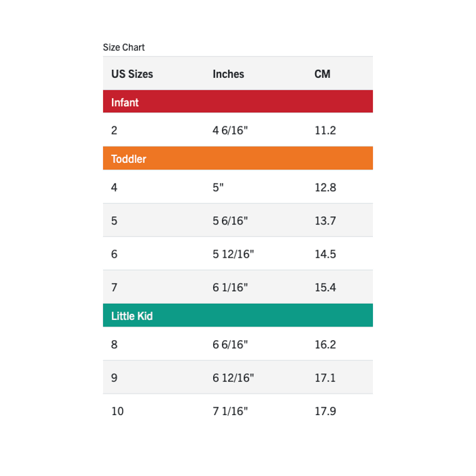This screenshot has height=476, width=476.
Task: Click the Size Chart title text
Action: click(x=124, y=47)
